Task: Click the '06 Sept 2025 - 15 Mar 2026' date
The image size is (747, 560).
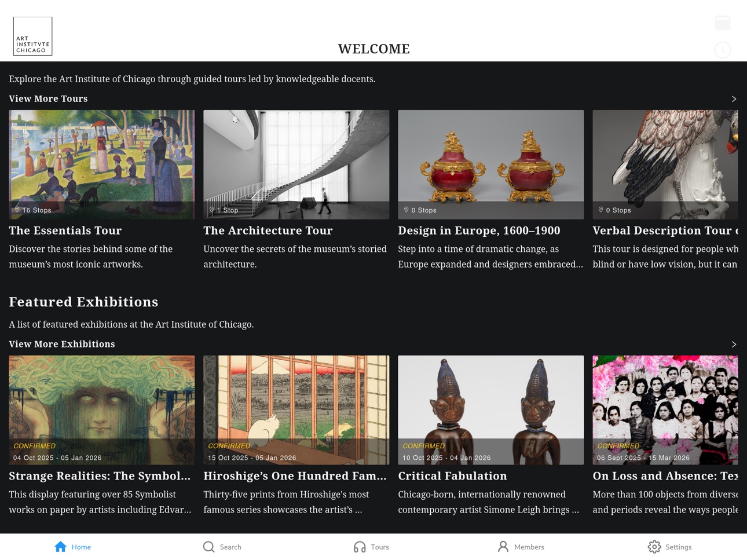Action: pyautogui.click(x=643, y=457)
